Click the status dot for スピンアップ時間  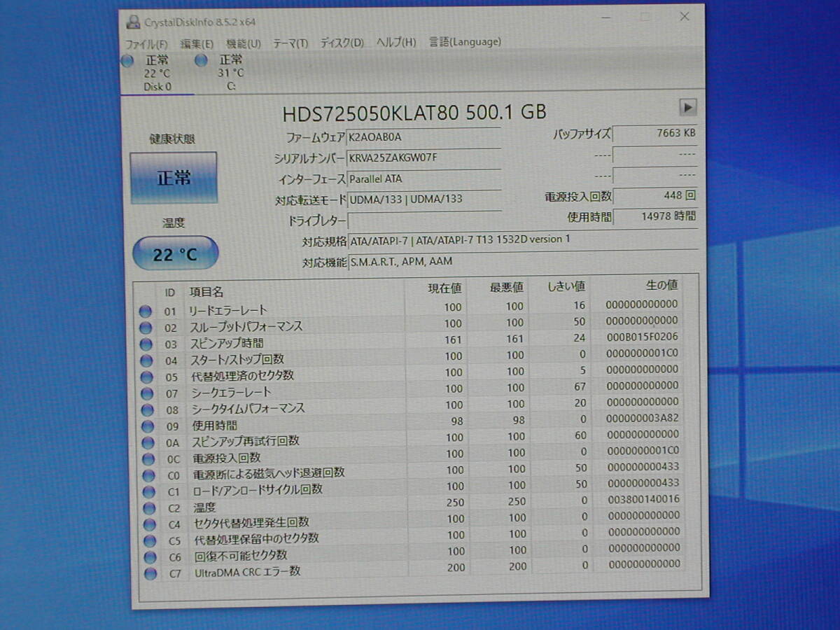146,344
